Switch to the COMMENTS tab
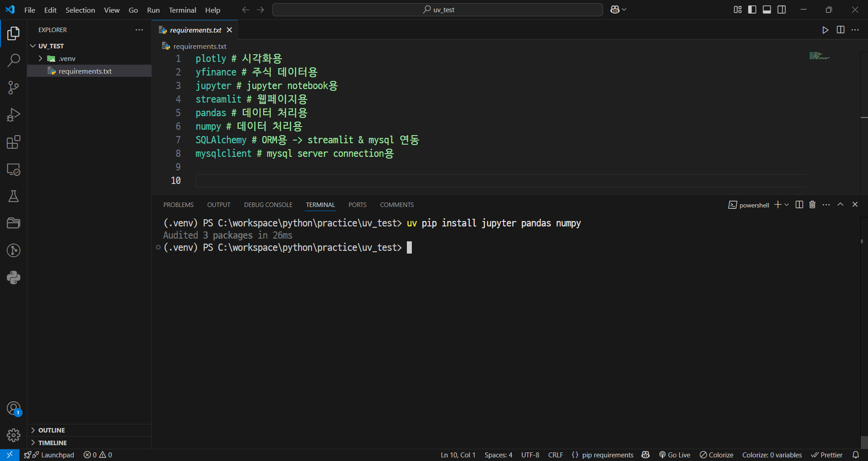This screenshot has width=868, height=461. (x=397, y=205)
